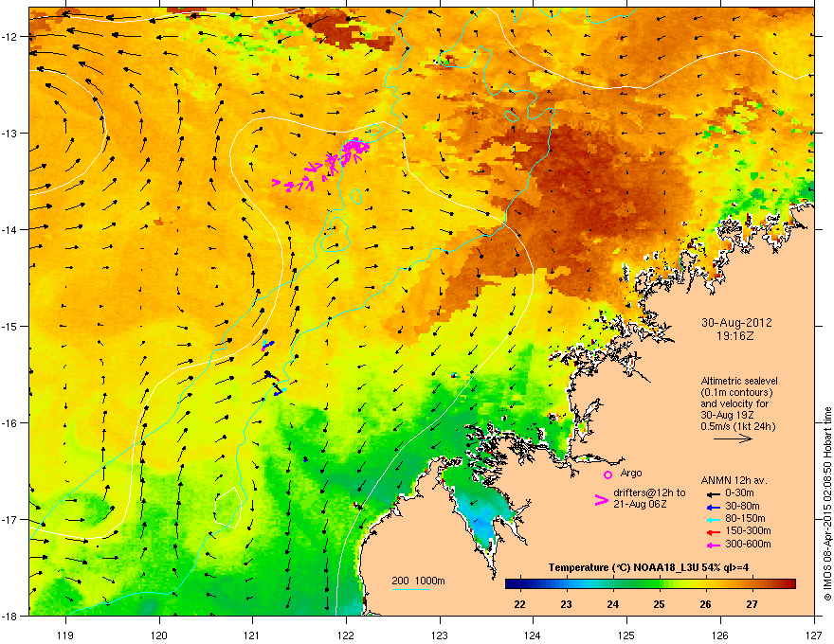Click the date label 30-Aug-2012
The image size is (834, 644).
tap(736, 323)
